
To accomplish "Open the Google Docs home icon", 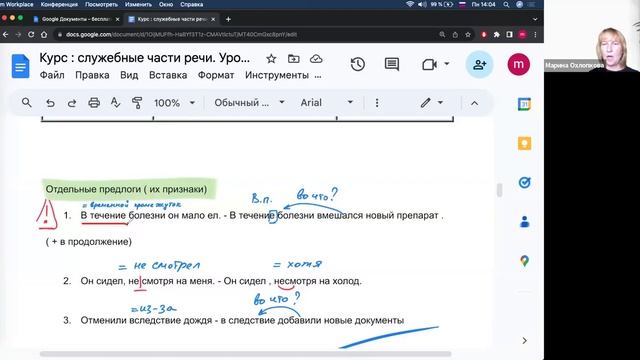I will [x=20, y=65].
